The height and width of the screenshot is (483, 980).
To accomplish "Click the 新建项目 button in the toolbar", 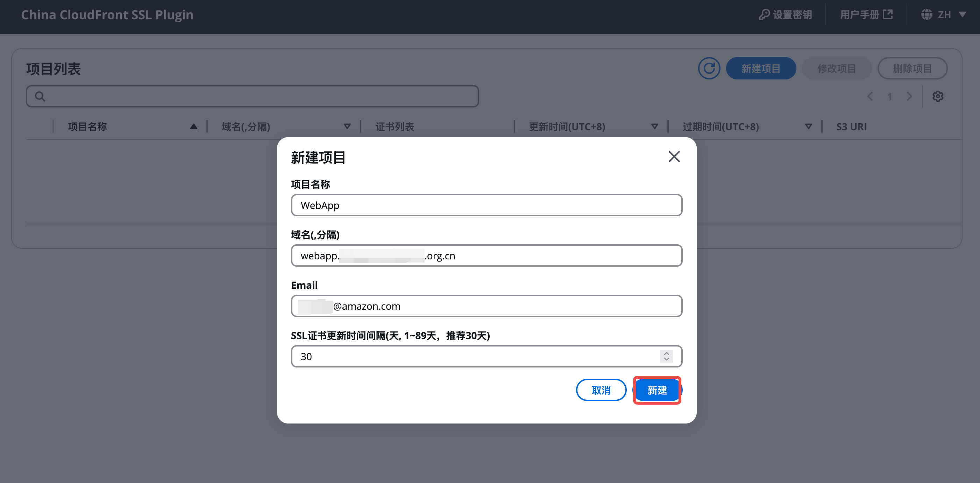I will tap(760, 69).
